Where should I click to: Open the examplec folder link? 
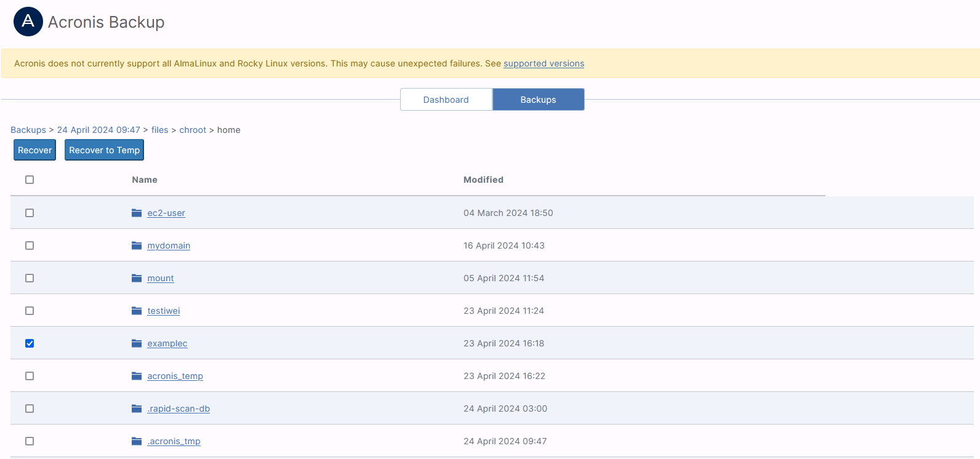[167, 343]
